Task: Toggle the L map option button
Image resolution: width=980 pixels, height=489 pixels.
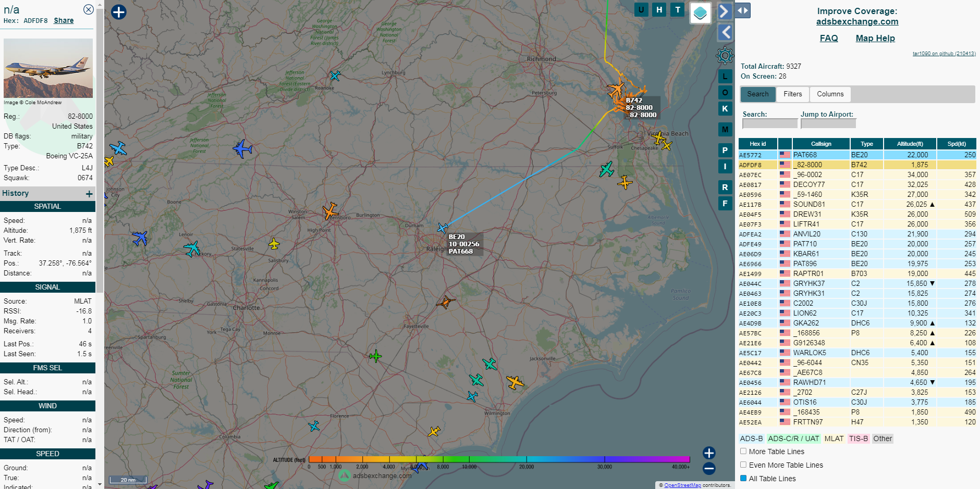Action: [x=725, y=76]
